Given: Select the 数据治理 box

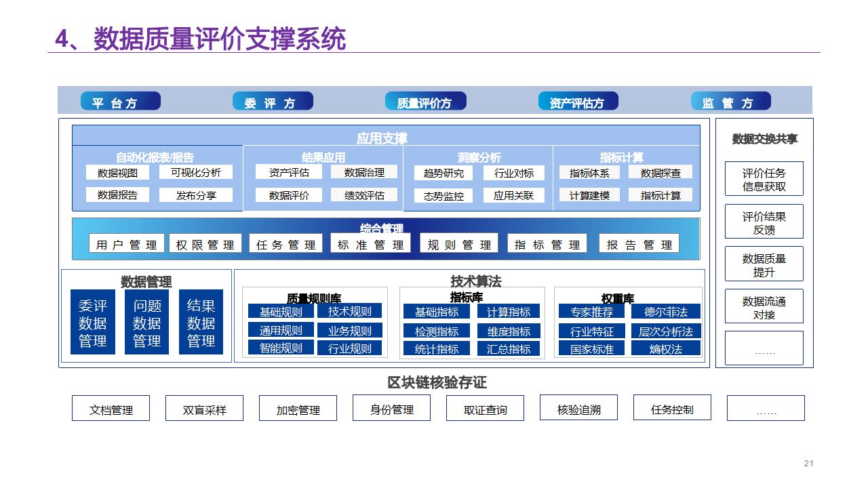Looking at the screenshot, I should (x=364, y=172).
